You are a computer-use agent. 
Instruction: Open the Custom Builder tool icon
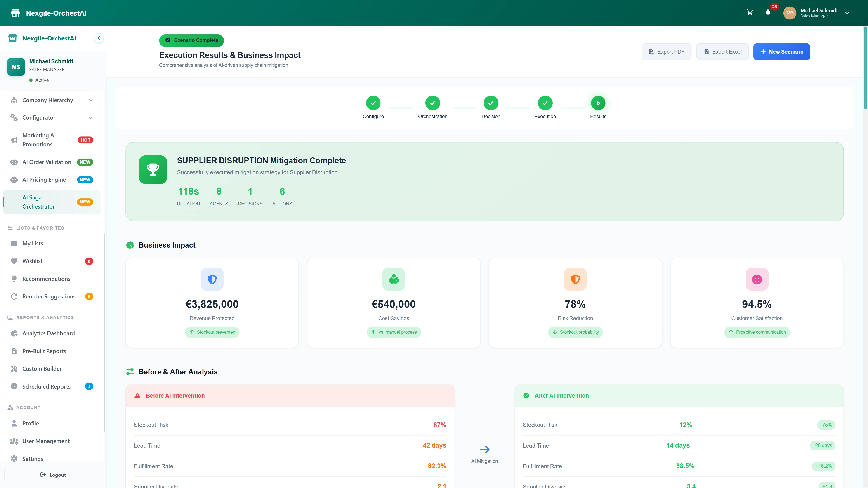point(14,368)
